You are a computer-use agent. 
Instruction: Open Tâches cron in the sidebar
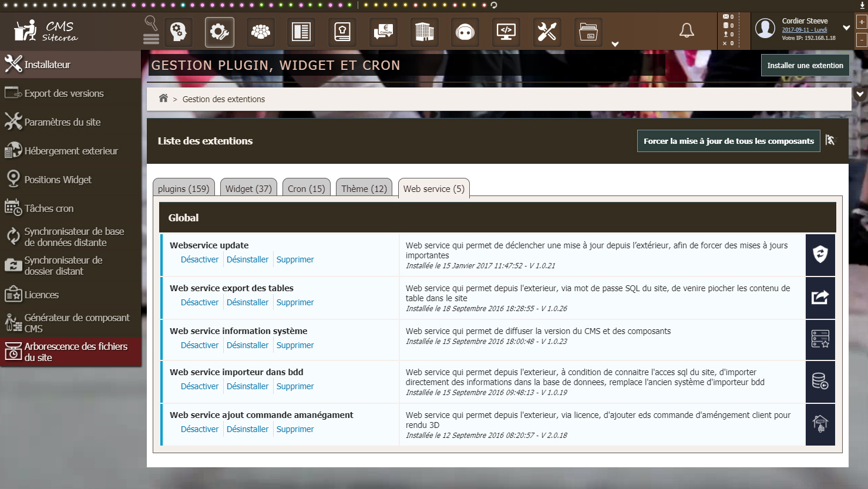(49, 208)
